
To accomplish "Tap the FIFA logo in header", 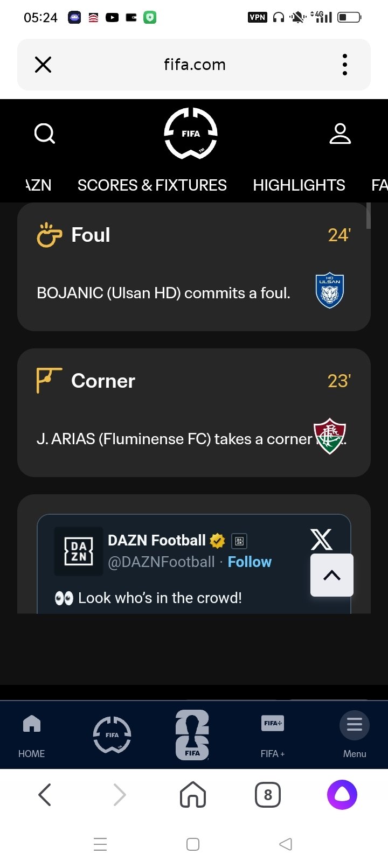I will 191,134.
